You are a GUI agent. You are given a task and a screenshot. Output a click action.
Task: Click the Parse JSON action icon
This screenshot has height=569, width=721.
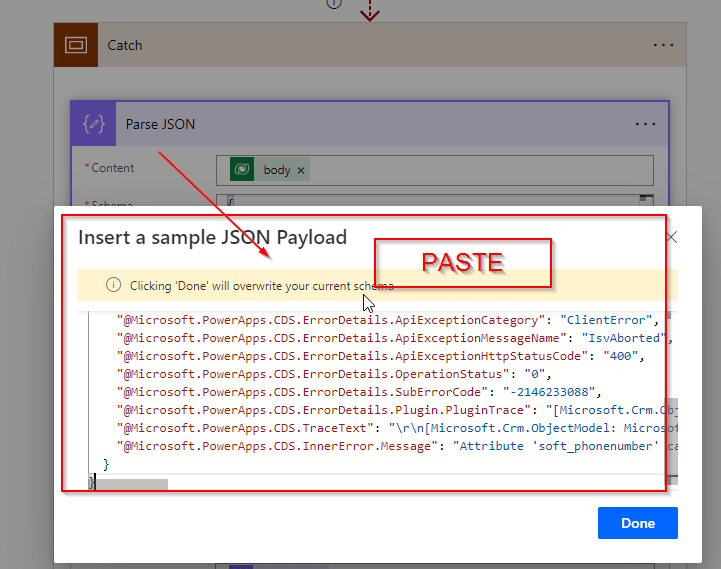94,124
